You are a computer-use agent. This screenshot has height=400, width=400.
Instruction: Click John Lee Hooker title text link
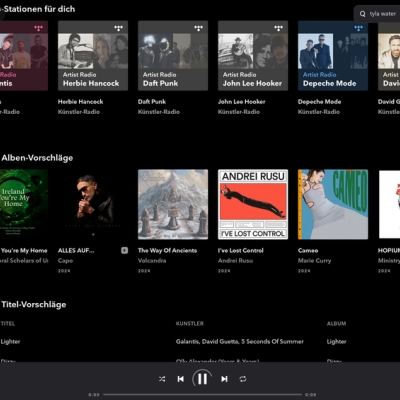[x=242, y=102]
